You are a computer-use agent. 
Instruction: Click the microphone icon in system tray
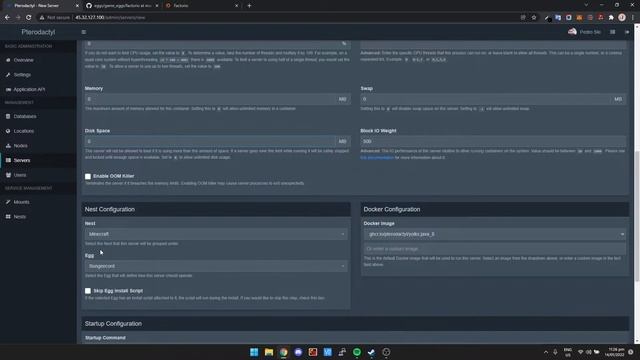click(556, 352)
